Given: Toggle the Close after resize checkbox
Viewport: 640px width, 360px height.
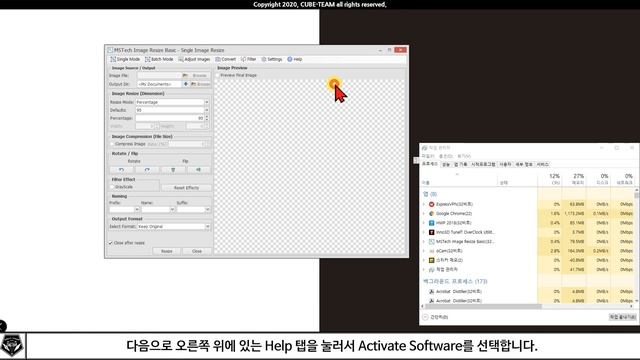Looking at the screenshot, I should [111, 243].
